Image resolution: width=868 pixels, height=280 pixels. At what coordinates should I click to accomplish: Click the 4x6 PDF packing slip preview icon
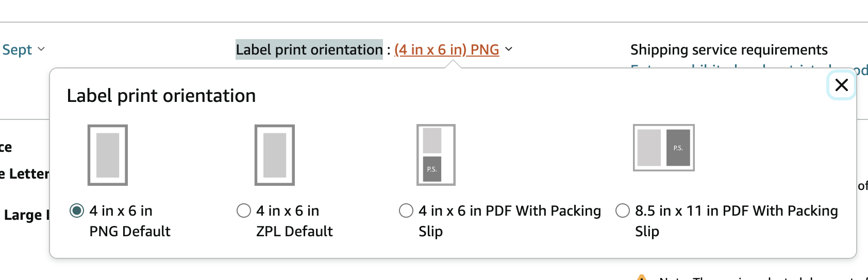coord(436,155)
